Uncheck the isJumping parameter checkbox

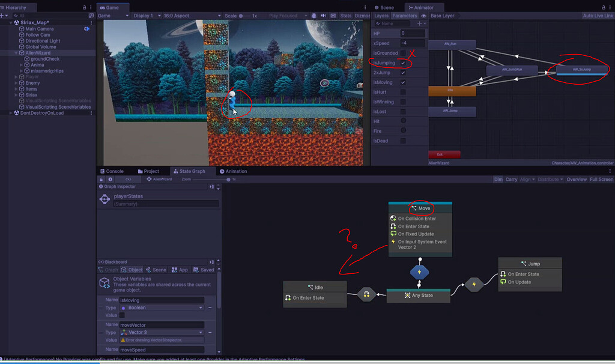403,62
